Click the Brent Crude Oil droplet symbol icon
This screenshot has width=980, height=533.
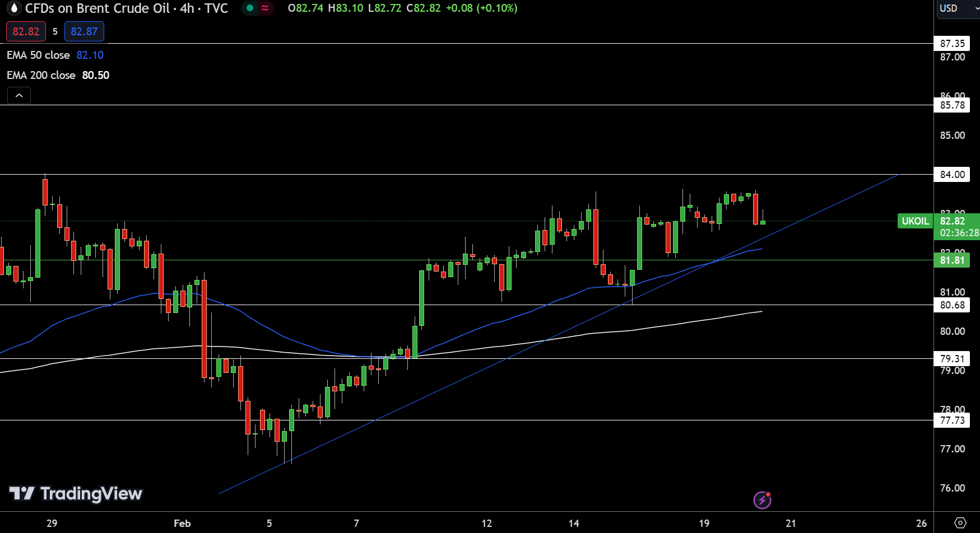13,8
